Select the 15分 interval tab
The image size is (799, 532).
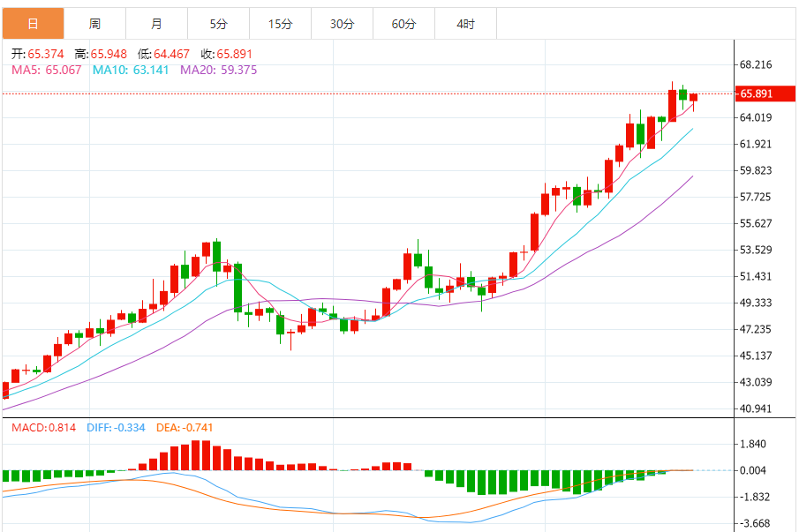click(280, 24)
